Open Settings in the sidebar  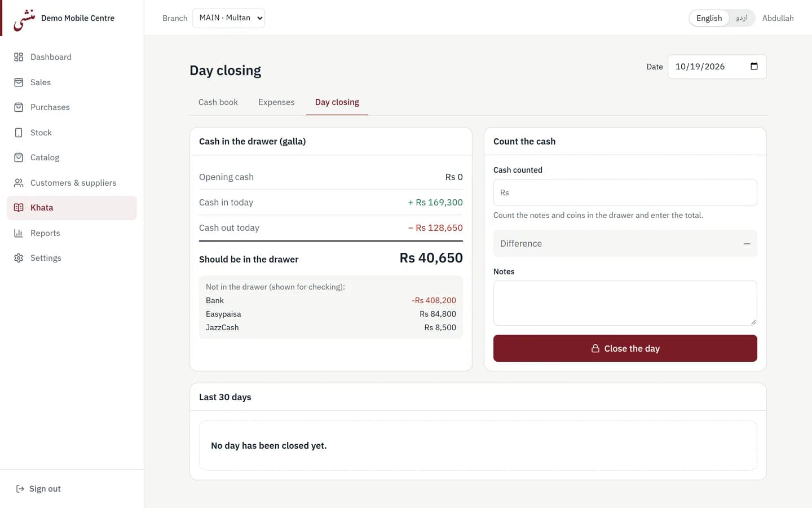point(72,258)
